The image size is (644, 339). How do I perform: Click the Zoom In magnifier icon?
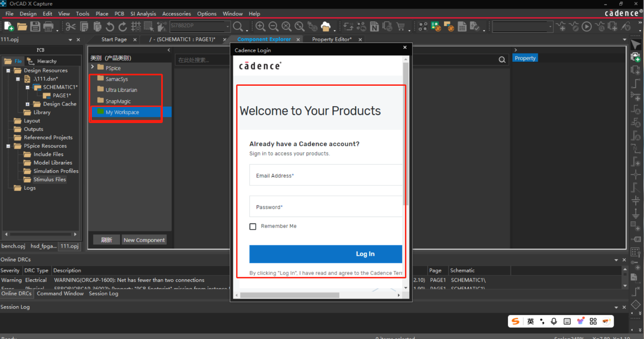pyautogui.click(x=261, y=27)
